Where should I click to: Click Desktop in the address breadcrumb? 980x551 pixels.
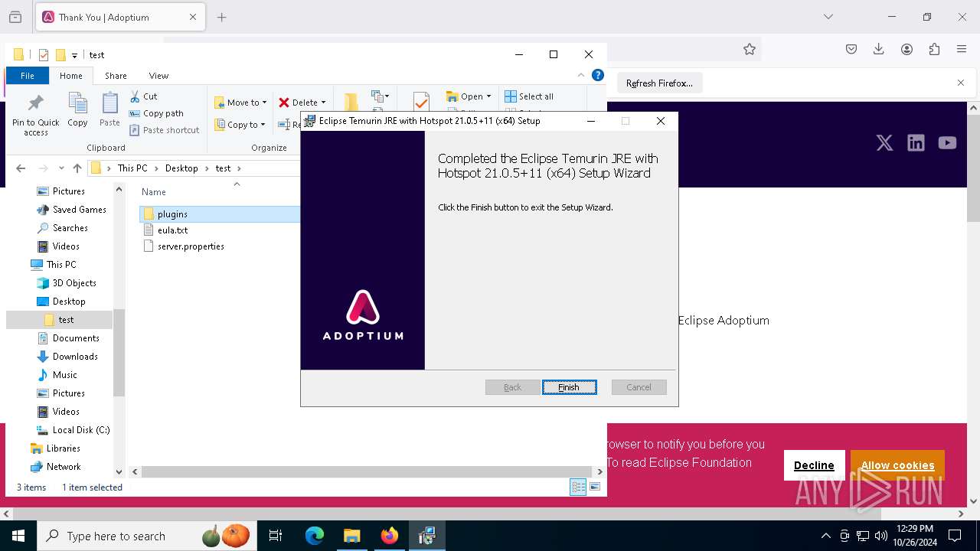181,168
